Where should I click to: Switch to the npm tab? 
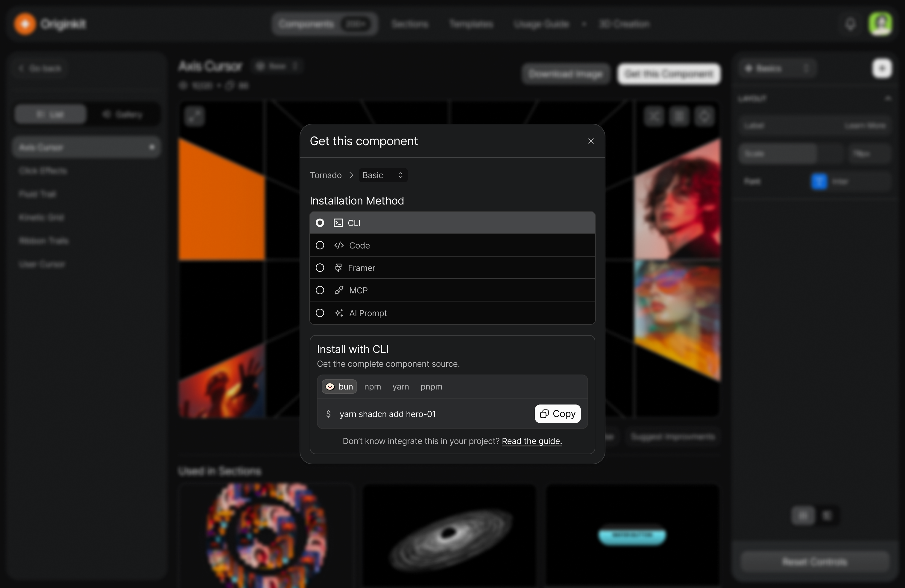point(372,387)
